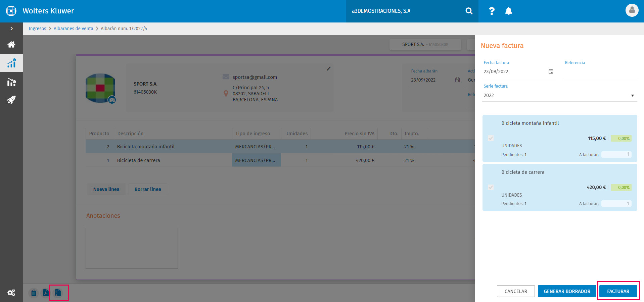Click the FACTURAR button
This screenshot has height=302, width=644.
(x=618, y=291)
